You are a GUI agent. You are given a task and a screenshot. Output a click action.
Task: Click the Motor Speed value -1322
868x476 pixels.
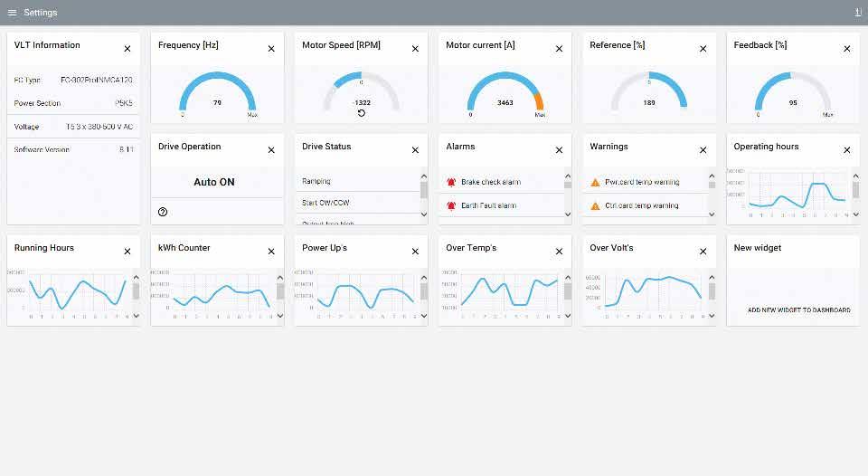point(362,102)
